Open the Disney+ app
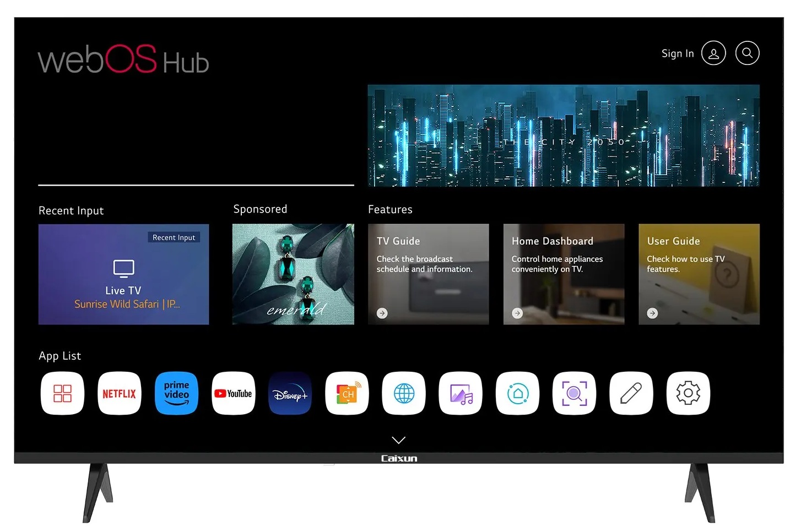 click(x=290, y=393)
